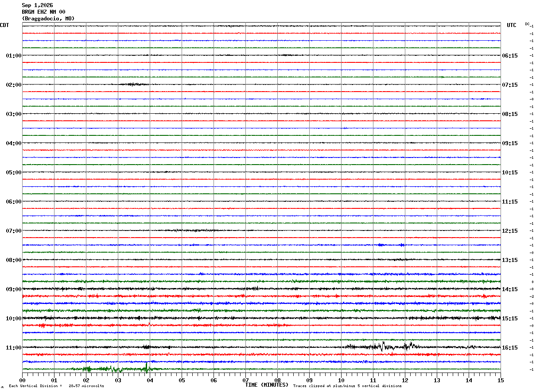Screen dimensions: 536x392
Task: Click the 10 minute tick label
Action: (x=341, y=380)
